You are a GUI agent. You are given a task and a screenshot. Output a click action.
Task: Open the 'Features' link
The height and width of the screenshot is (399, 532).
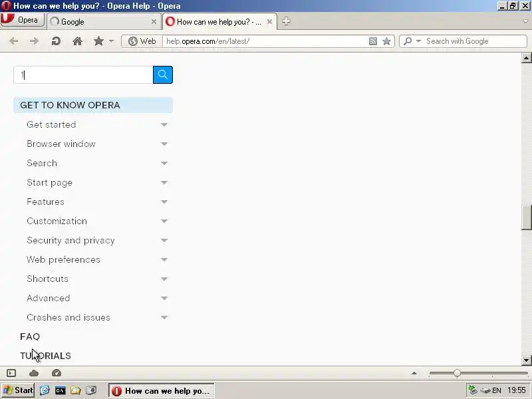pyautogui.click(x=45, y=202)
